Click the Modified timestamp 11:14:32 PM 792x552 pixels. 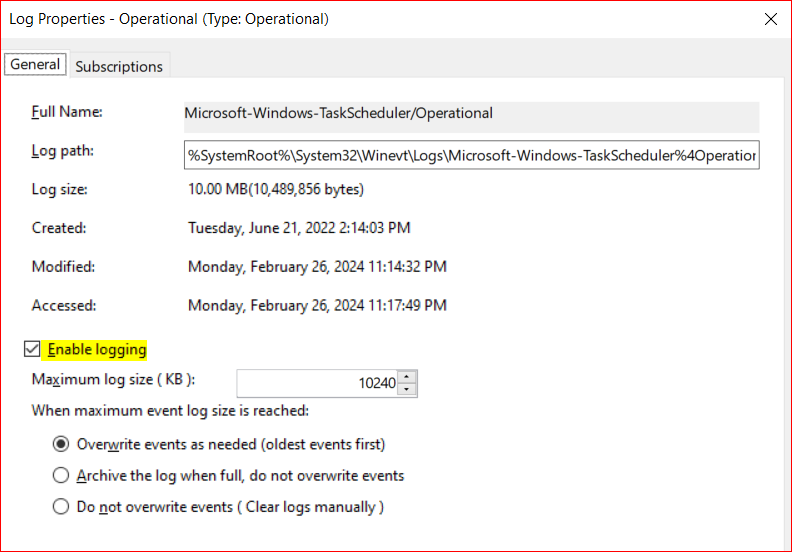[408, 267]
